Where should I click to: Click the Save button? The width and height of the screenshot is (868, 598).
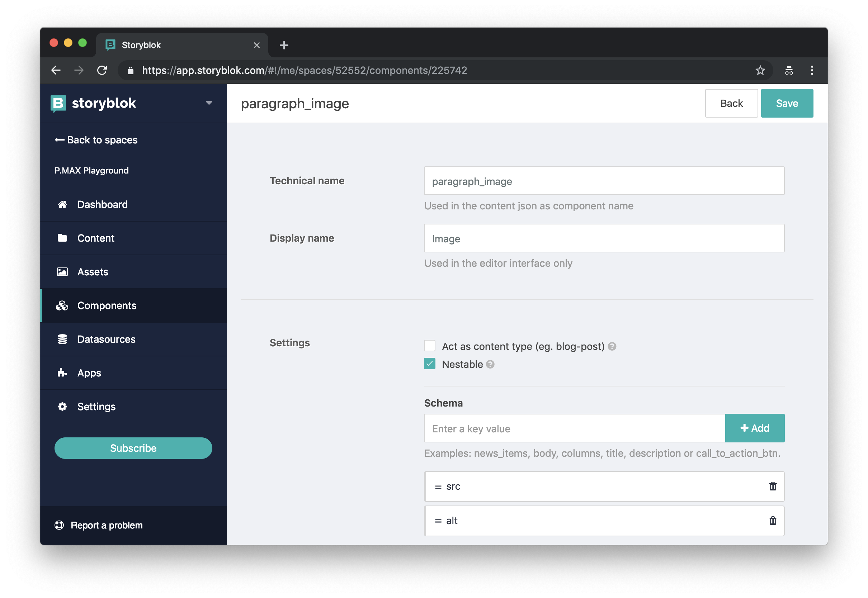point(787,103)
